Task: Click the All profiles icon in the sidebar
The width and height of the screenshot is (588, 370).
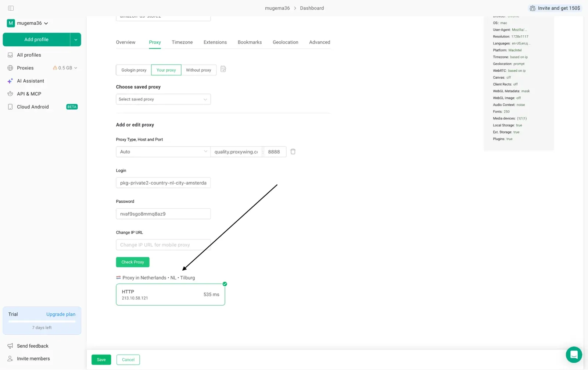Action: coord(10,55)
